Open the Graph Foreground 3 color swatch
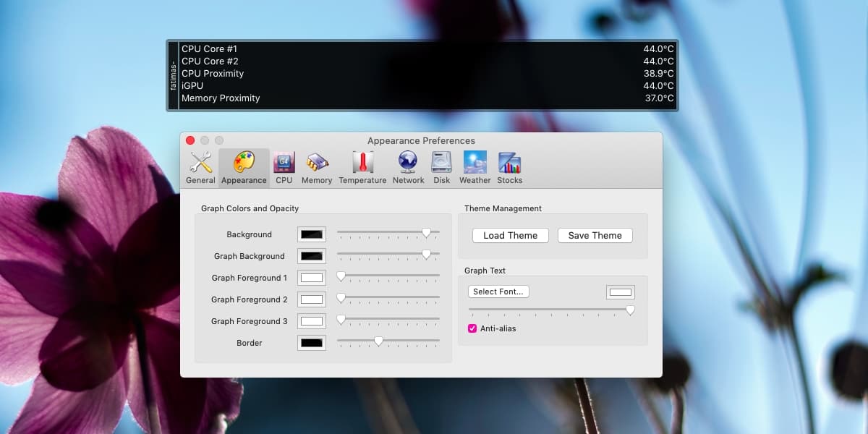The image size is (868, 434). pyautogui.click(x=312, y=321)
